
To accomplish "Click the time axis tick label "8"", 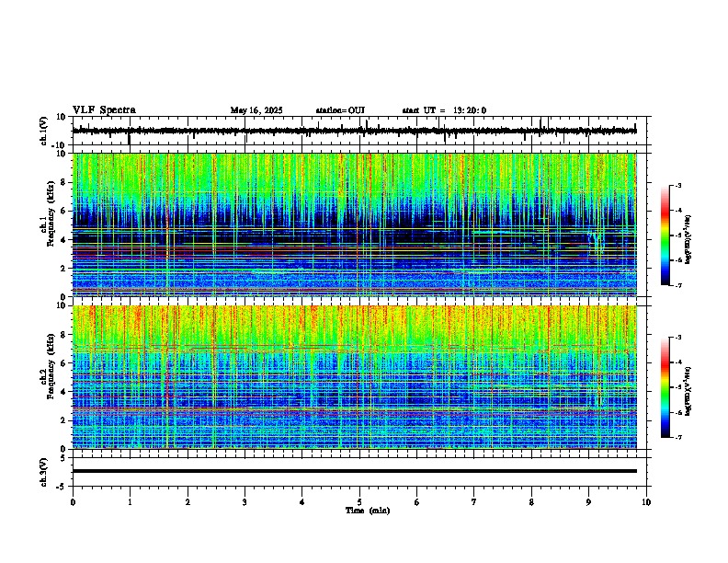I will click(531, 502).
